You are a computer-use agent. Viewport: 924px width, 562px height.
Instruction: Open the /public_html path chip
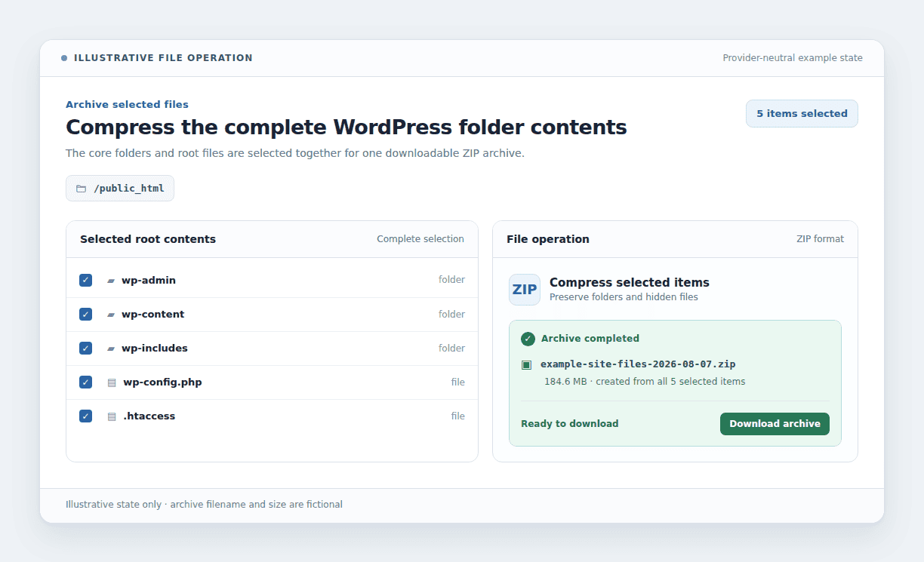point(120,189)
